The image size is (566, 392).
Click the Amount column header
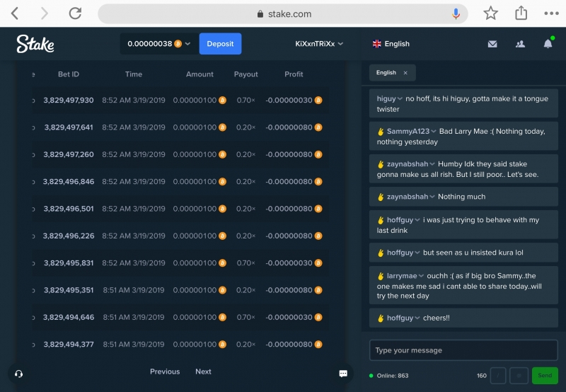click(x=200, y=74)
